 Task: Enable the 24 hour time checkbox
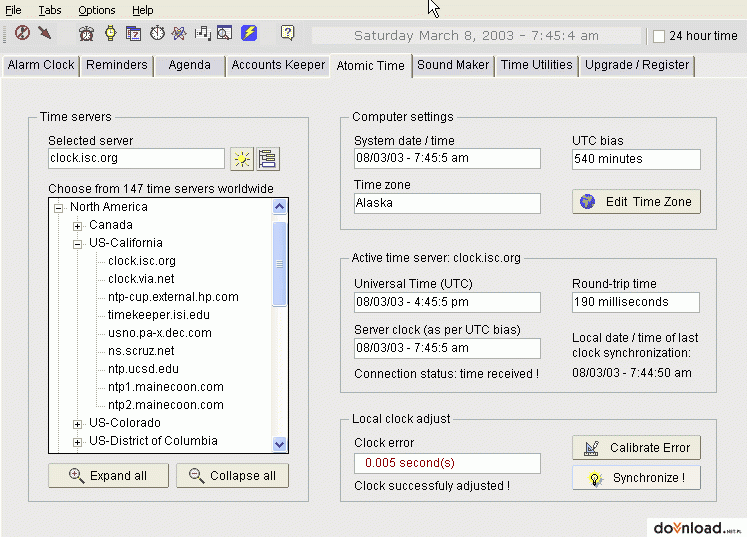pos(659,36)
